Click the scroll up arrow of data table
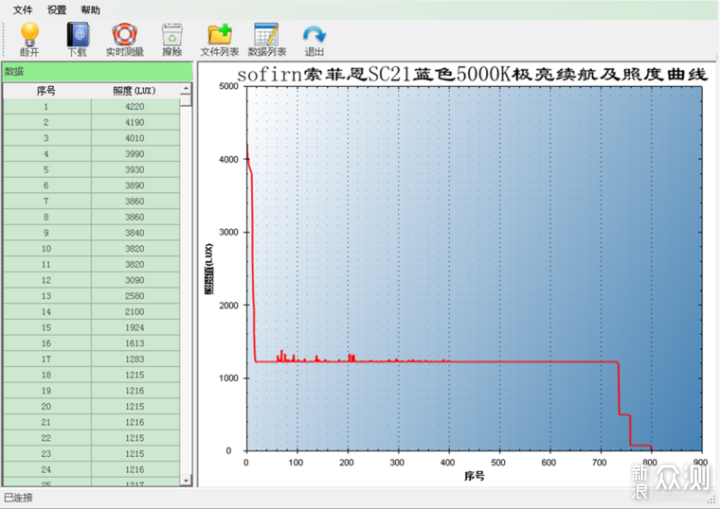720x509 pixels. (x=186, y=88)
